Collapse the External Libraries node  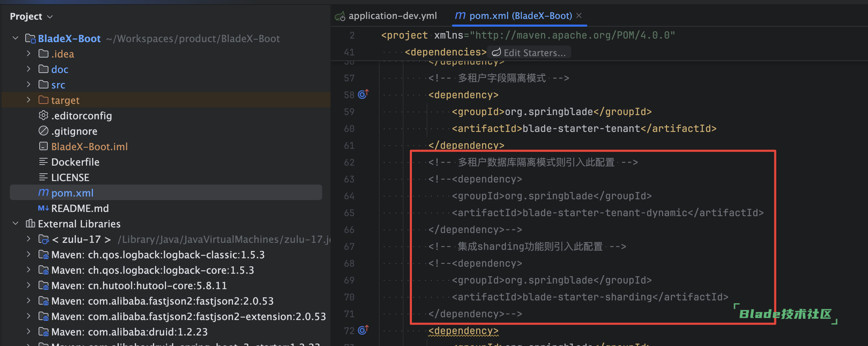tap(15, 224)
